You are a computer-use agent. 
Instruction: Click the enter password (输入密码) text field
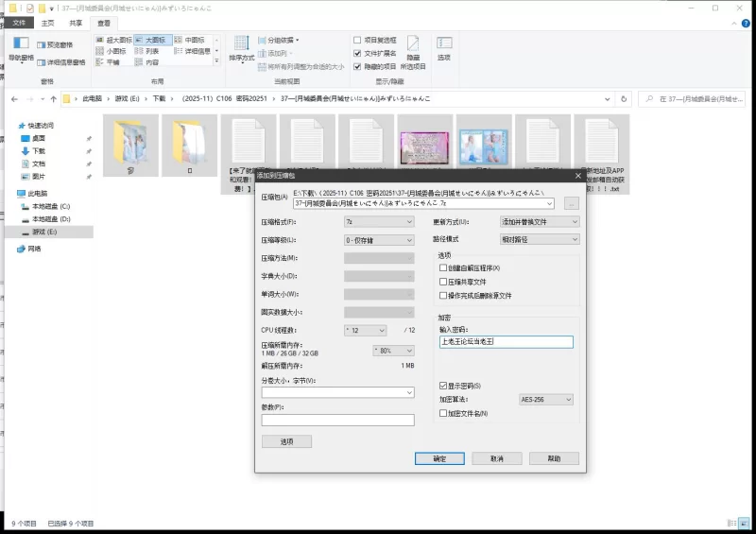point(507,342)
